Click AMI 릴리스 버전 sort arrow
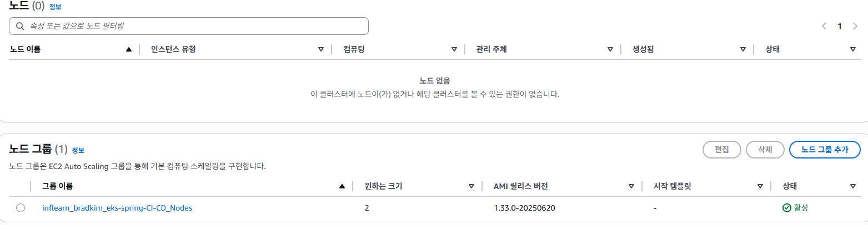The width and height of the screenshot is (868, 225). point(631,186)
